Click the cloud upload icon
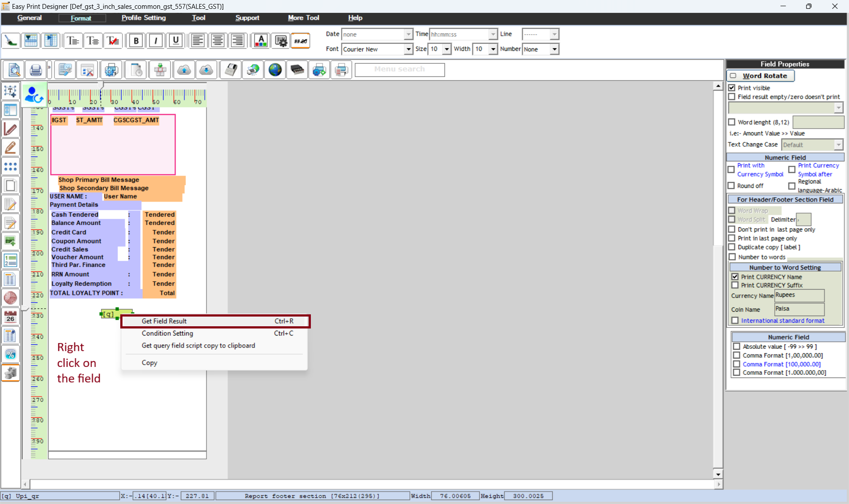 [184, 70]
